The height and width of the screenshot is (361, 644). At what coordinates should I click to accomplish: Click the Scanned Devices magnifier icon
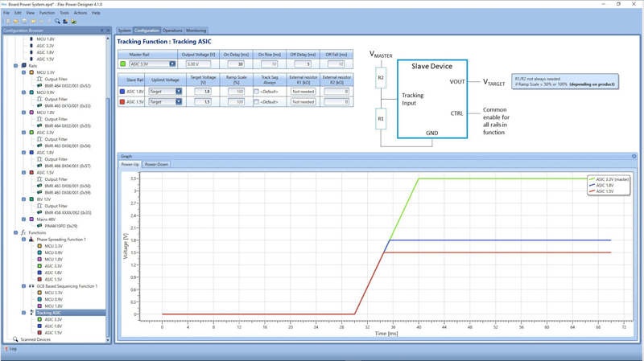coord(15,339)
